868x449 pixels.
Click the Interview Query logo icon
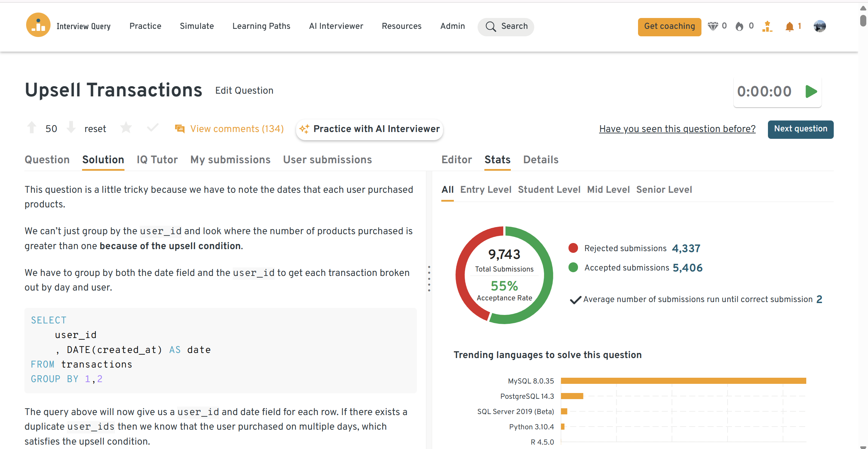38,25
